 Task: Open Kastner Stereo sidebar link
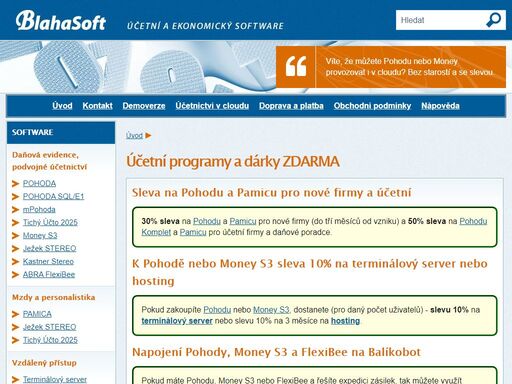(48, 262)
